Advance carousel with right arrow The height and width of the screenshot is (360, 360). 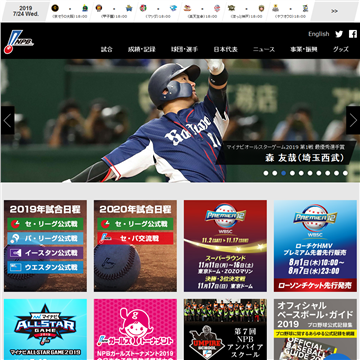[x=353, y=120]
